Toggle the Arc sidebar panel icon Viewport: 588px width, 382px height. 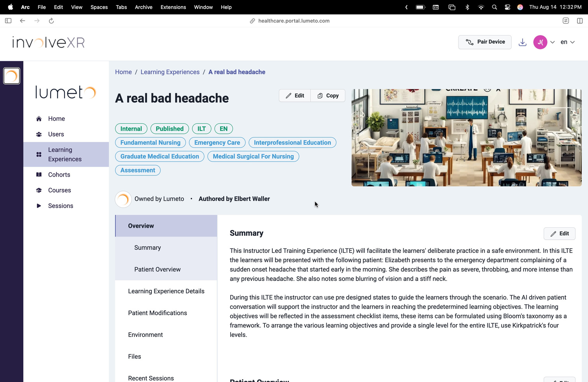coord(8,21)
